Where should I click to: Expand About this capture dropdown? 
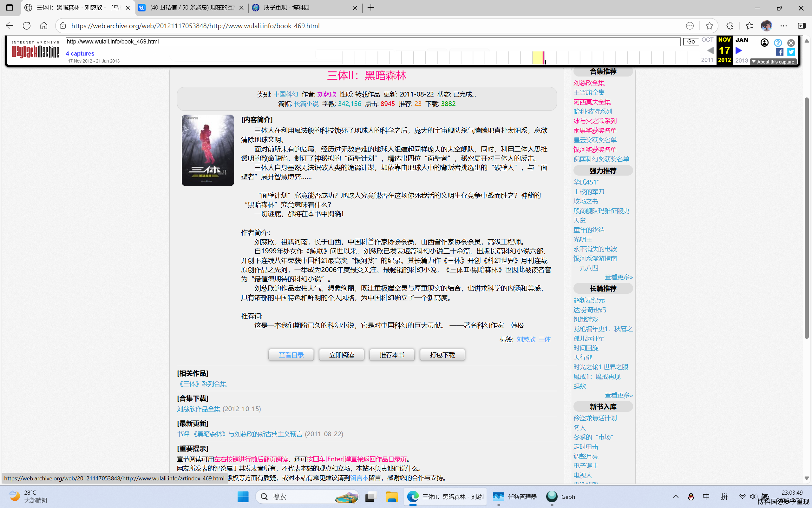773,62
